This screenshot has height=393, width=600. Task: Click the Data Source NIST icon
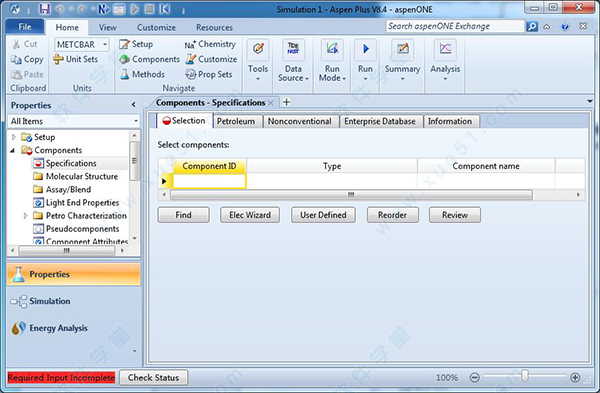click(293, 49)
